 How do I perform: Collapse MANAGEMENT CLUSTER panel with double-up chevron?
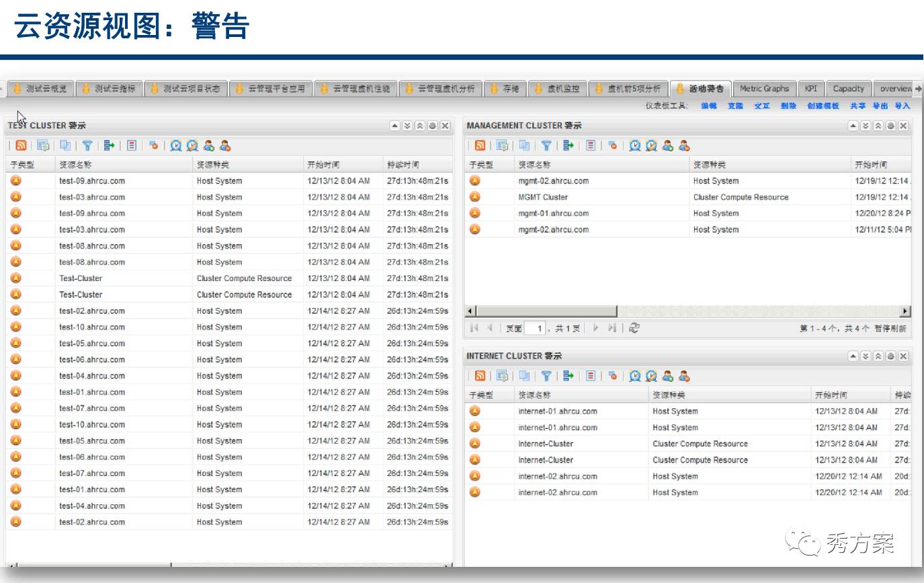[x=878, y=126]
